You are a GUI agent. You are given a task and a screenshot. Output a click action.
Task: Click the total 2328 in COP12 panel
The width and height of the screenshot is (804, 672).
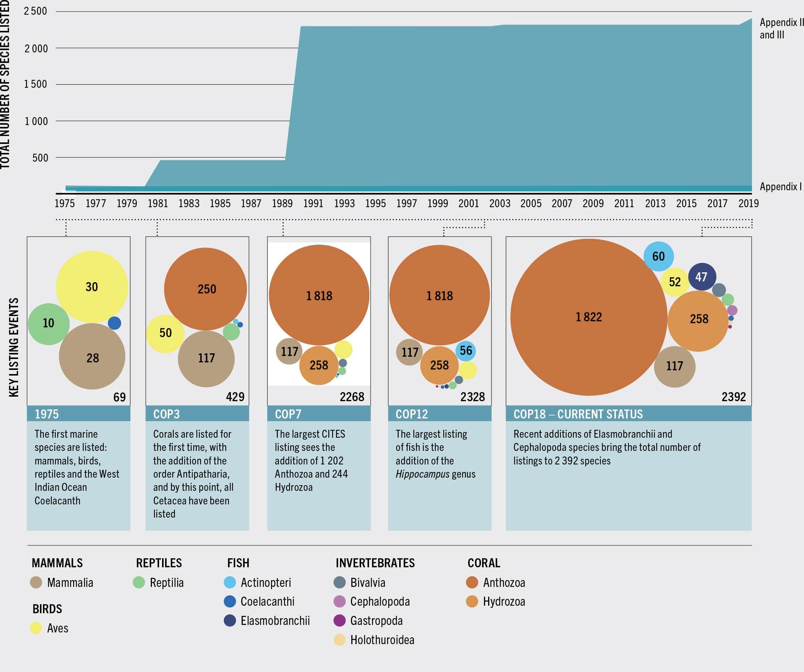472,397
